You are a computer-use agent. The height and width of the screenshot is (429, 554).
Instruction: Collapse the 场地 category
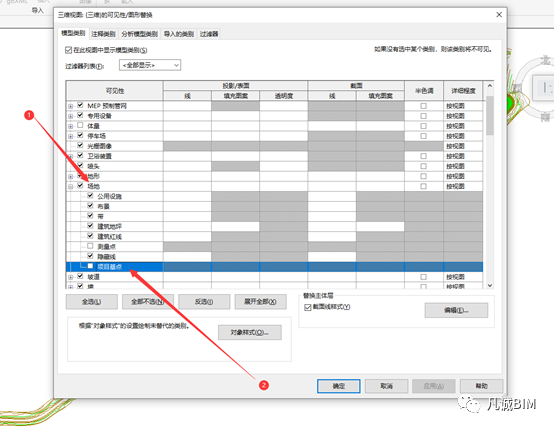(x=71, y=186)
